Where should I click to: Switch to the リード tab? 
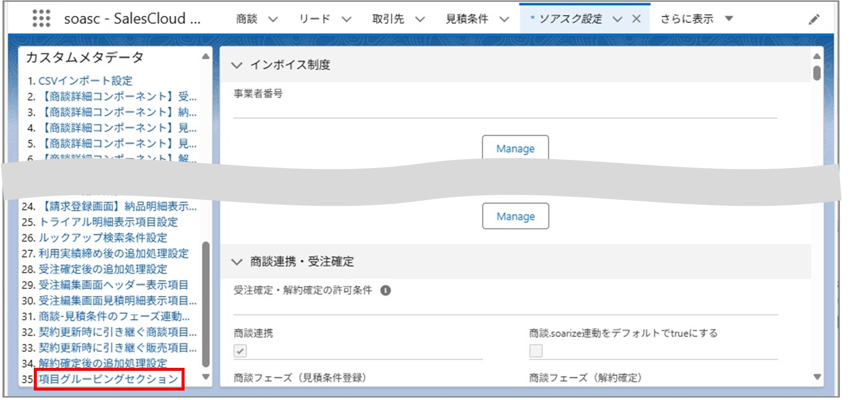tap(316, 18)
